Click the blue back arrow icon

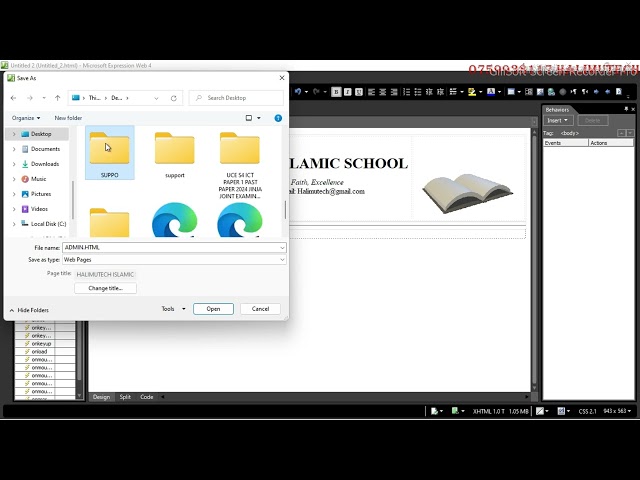(x=607, y=92)
